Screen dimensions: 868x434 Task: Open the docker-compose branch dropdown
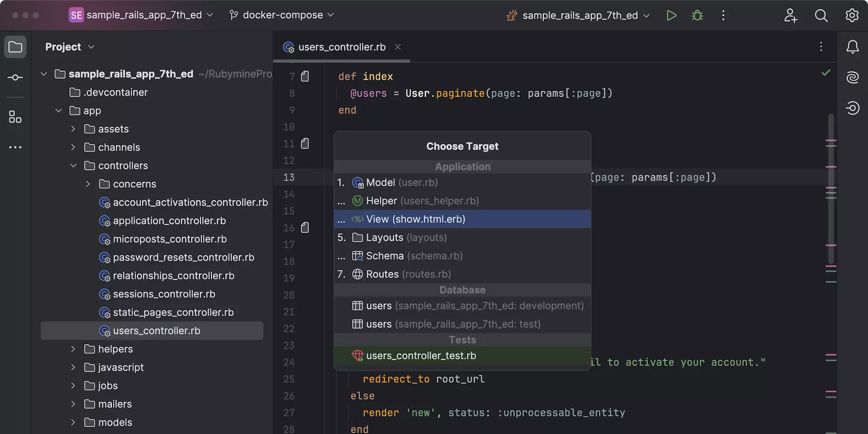[283, 15]
